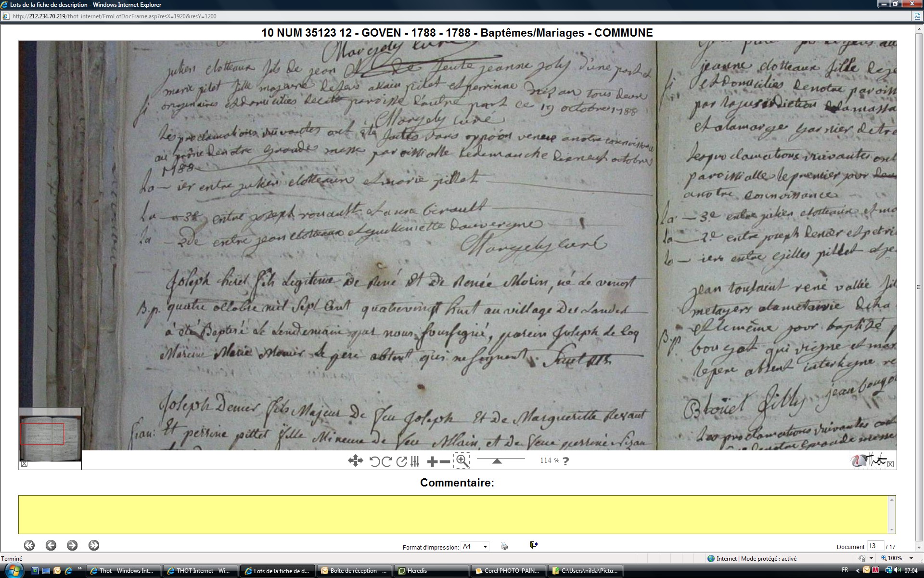Screen dimensions: 924x578
Task: Go to the previous document
Action: pyautogui.click(x=51, y=545)
